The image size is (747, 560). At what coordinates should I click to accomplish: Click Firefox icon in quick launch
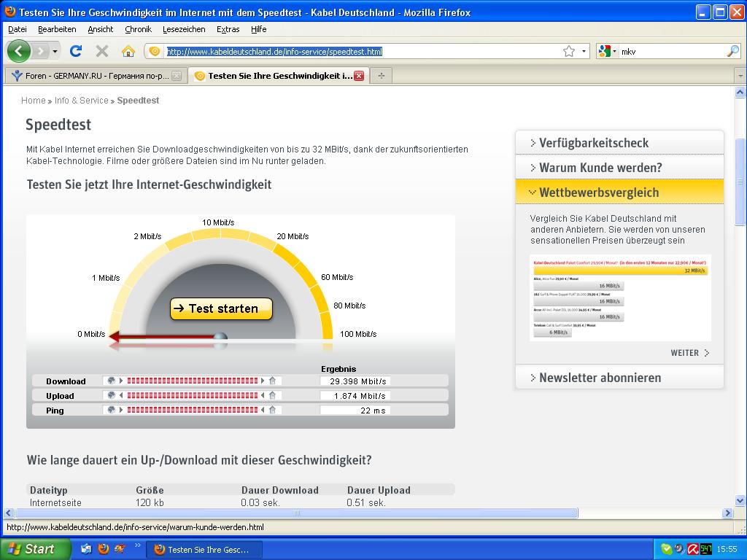103,549
